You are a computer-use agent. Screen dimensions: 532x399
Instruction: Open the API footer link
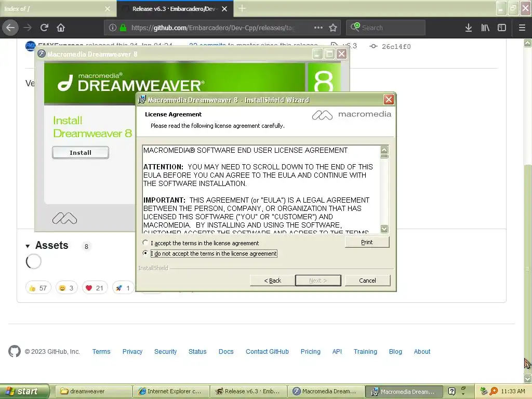pyautogui.click(x=337, y=352)
